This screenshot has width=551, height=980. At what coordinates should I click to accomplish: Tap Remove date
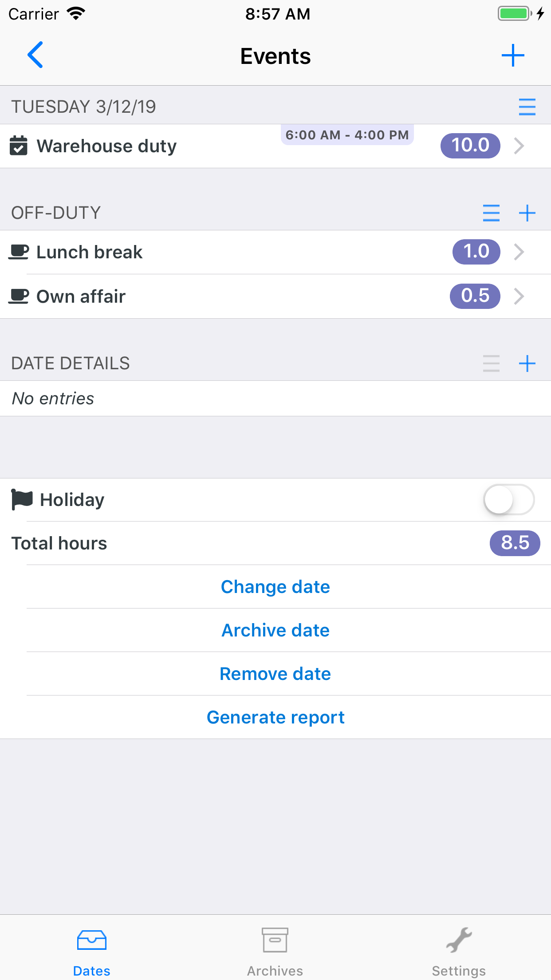[x=275, y=674]
